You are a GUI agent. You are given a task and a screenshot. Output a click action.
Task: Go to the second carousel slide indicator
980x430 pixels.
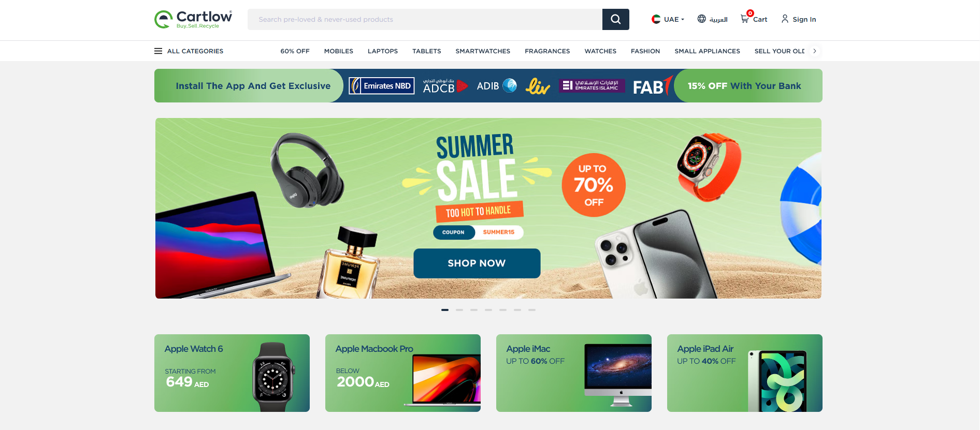click(459, 310)
